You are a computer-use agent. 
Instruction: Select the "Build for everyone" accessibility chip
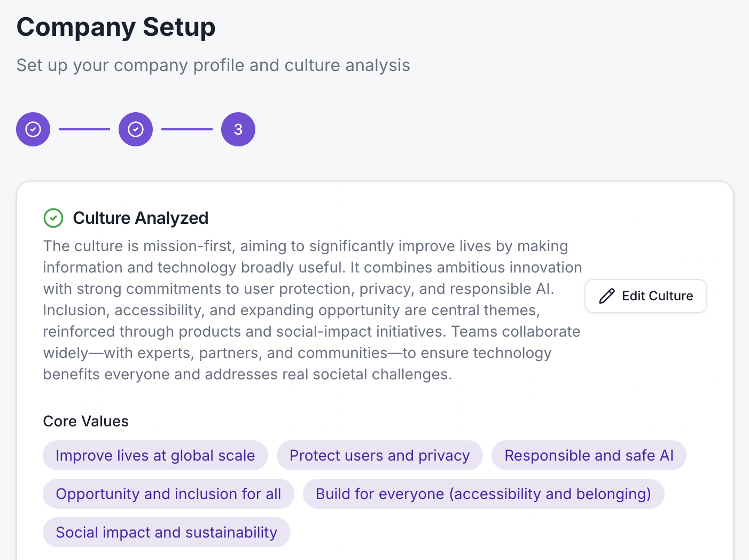483,494
